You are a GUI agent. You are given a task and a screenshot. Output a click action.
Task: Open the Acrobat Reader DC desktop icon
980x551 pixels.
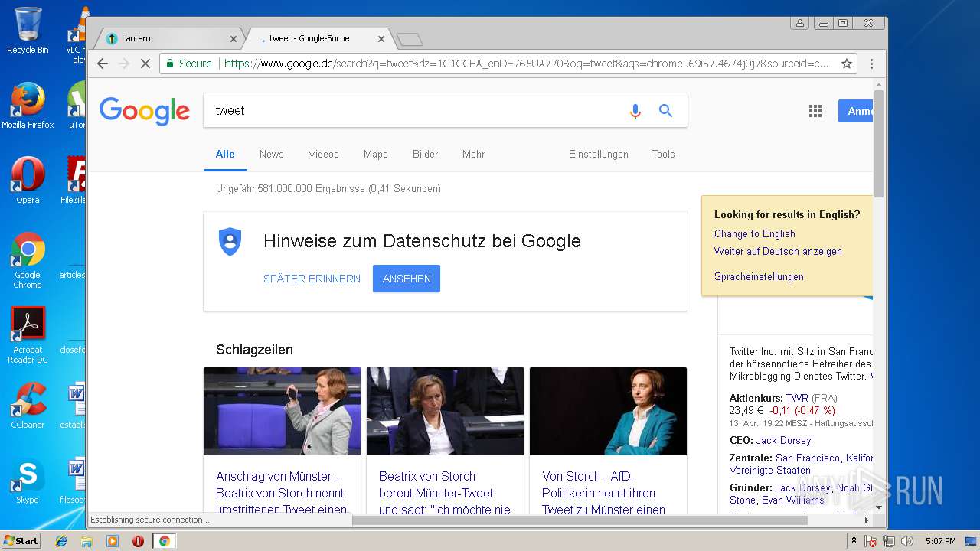coord(28,335)
